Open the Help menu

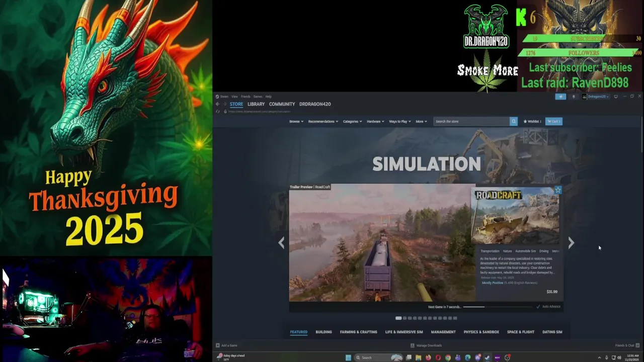click(268, 97)
